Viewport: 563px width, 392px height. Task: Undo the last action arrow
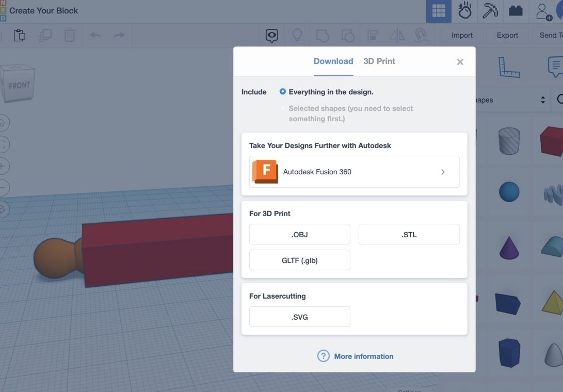pos(95,35)
